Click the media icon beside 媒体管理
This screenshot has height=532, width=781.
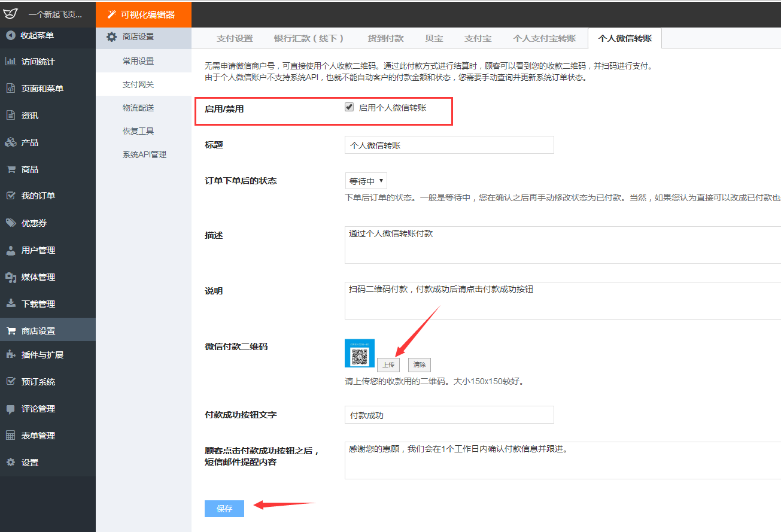pos(10,276)
